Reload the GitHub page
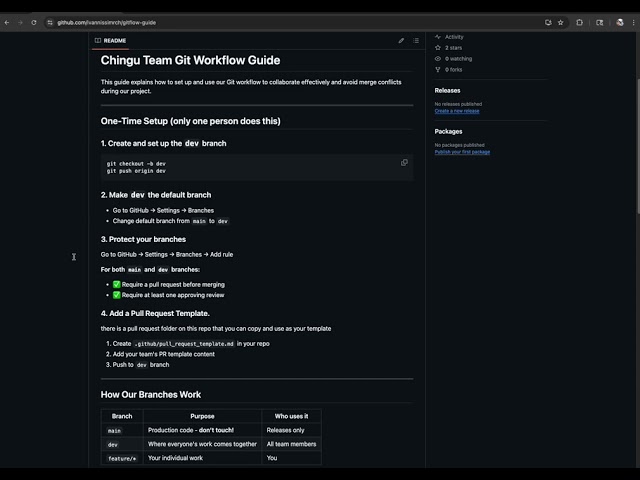The width and height of the screenshot is (640, 480). pos(34,23)
